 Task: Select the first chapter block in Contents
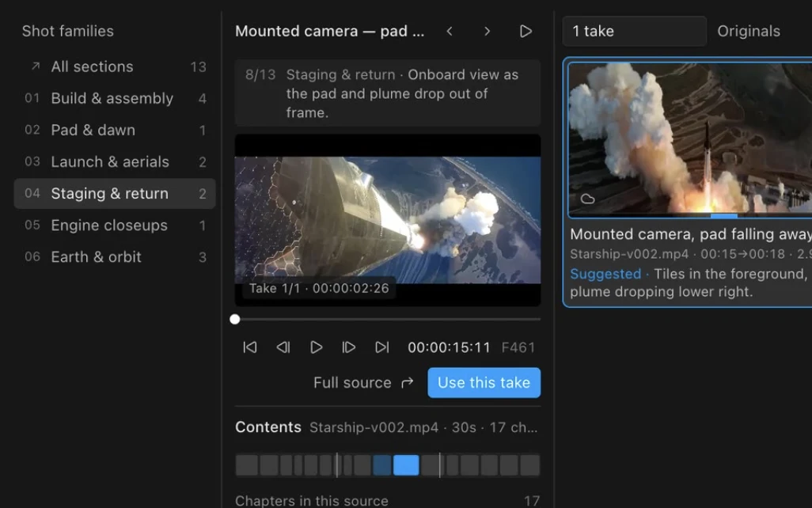(x=246, y=465)
